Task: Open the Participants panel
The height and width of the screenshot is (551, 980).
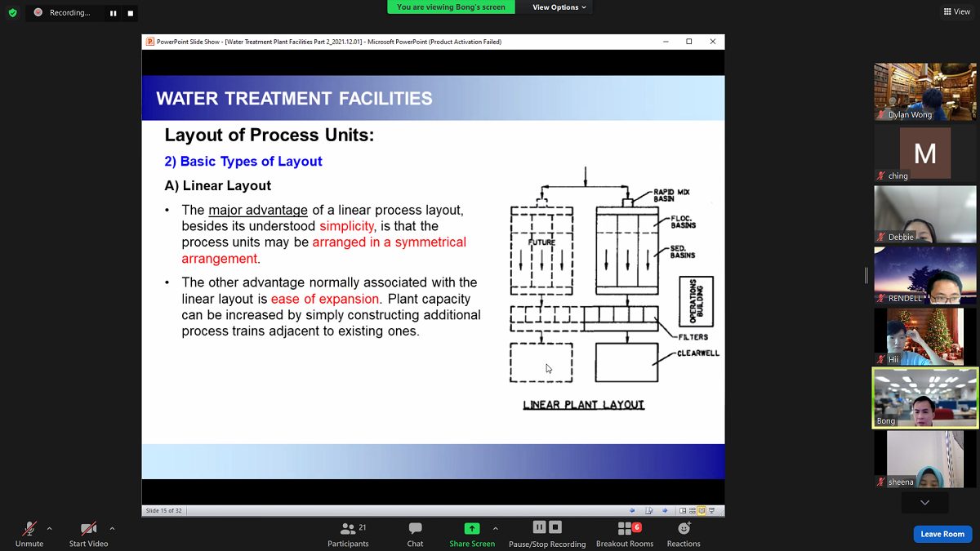Action: (x=349, y=535)
